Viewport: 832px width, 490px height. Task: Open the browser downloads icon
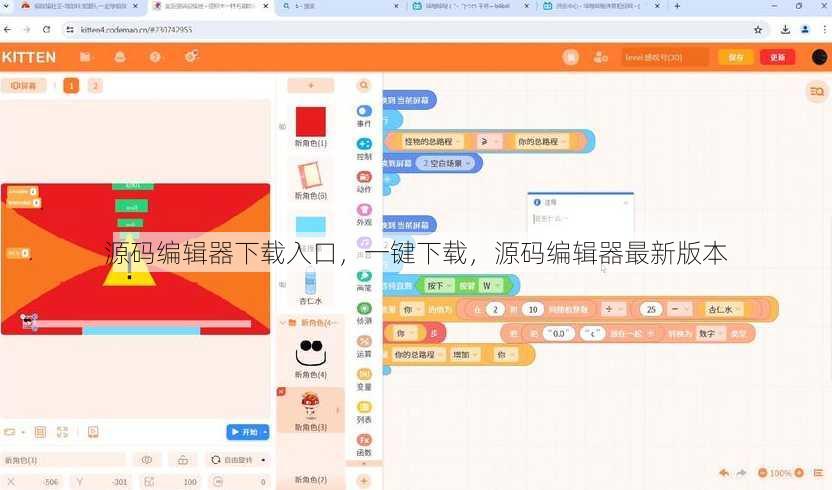click(x=785, y=30)
